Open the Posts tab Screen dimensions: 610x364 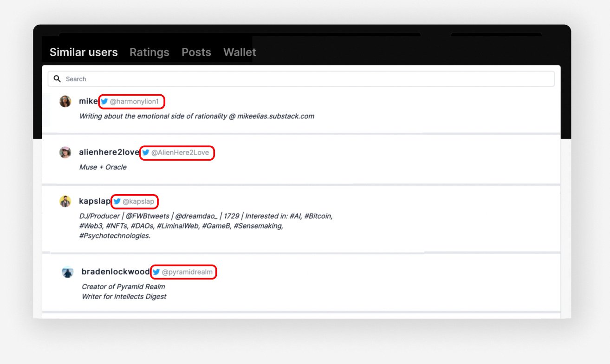point(196,52)
